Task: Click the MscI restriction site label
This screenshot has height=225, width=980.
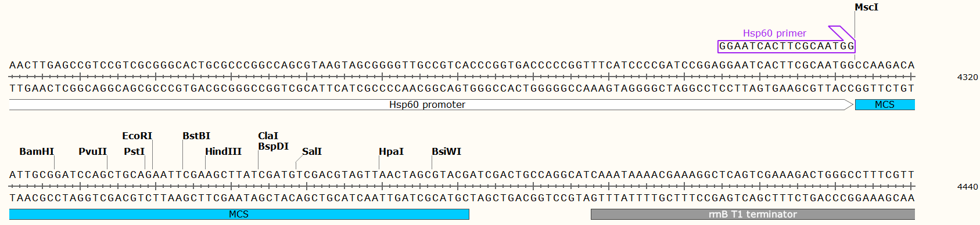Action: tap(866, 7)
